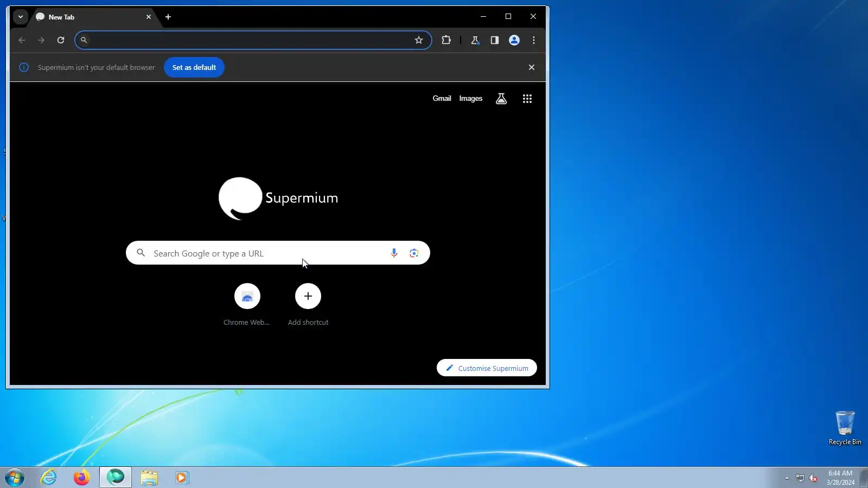Launch Firefox from the taskbar

tap(82, 478)
